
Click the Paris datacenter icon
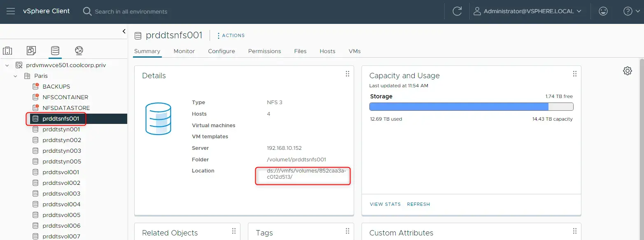27,76
